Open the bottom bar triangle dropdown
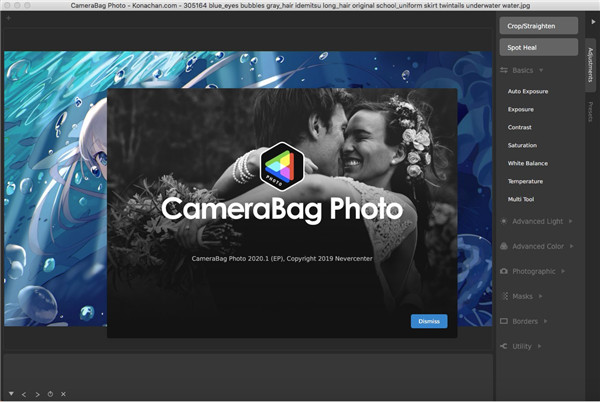 point(10,394)
